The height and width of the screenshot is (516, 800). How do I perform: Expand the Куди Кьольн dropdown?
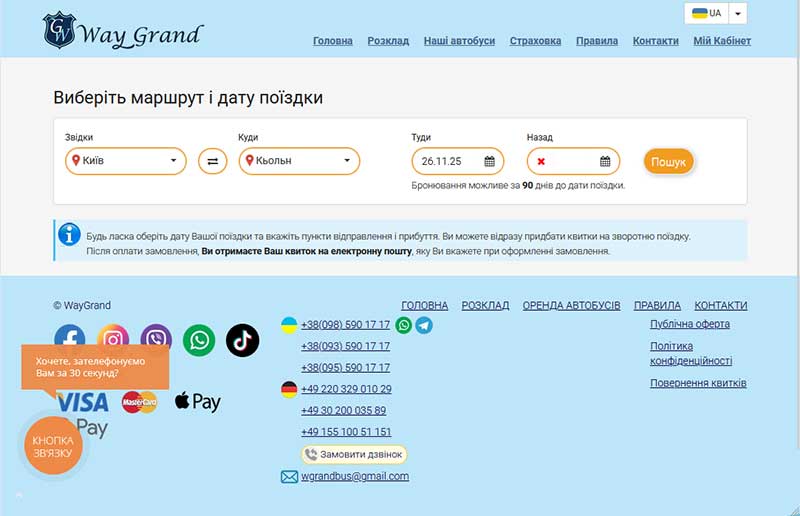[x=299, y=161]
